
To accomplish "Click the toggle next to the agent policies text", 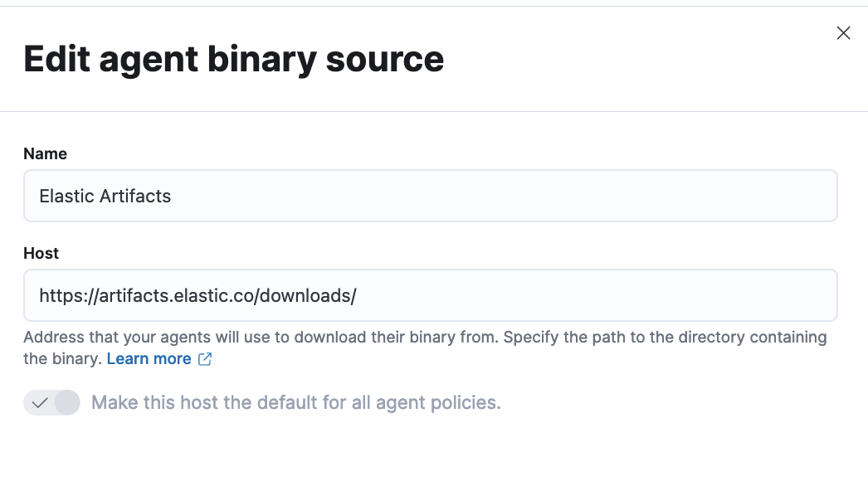I will (x=51, y=402).
